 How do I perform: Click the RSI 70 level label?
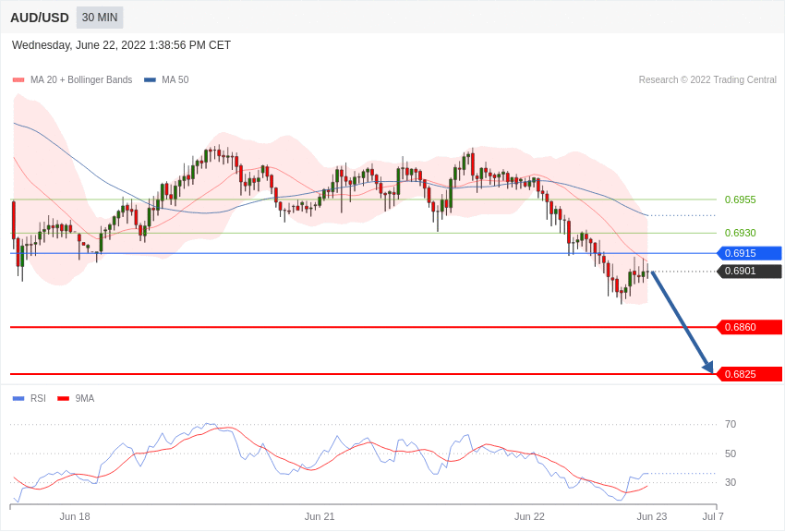click(731, 425)
